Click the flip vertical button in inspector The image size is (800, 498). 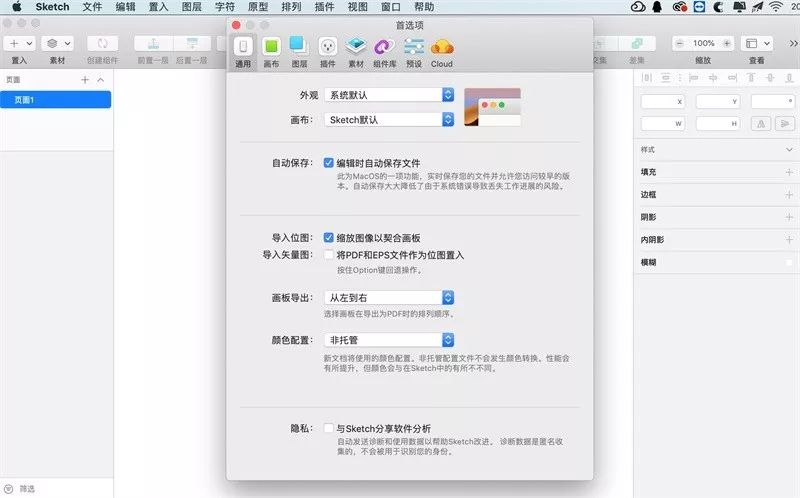click(x=785, y=123)
